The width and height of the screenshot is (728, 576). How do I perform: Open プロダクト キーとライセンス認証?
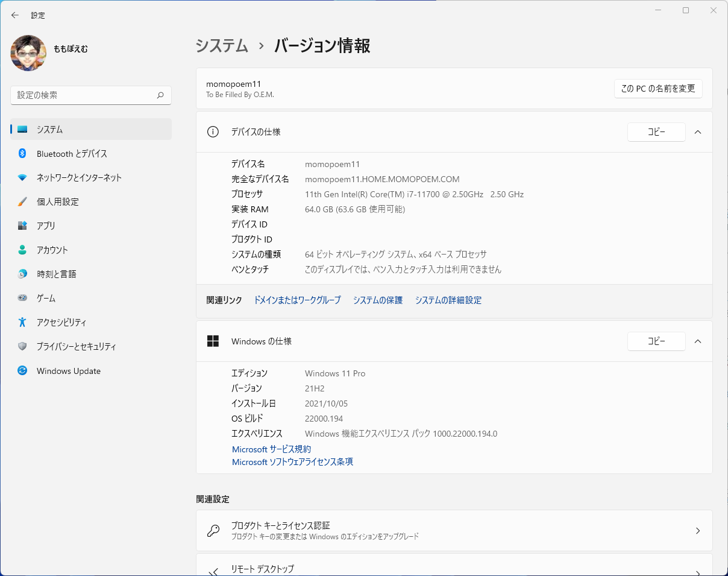pyautogui.click(x=454, y=531)
